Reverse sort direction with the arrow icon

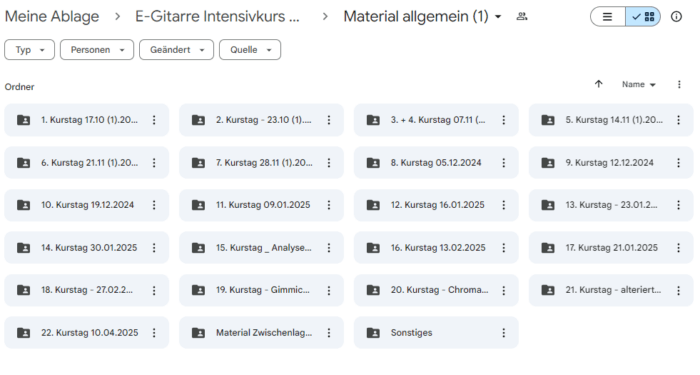pos(599,84)
